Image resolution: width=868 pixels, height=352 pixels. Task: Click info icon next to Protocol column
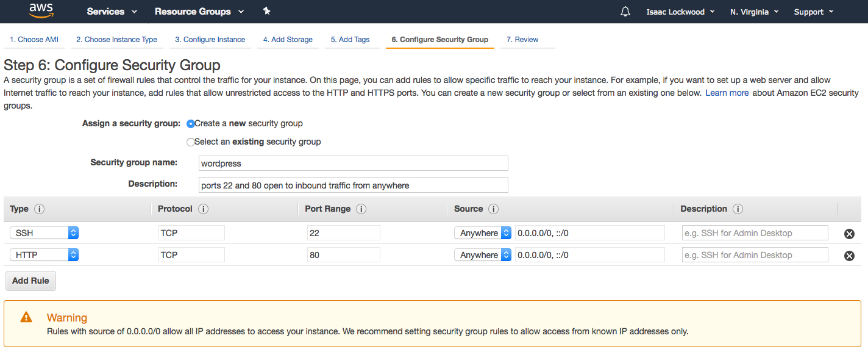point(204,209)
